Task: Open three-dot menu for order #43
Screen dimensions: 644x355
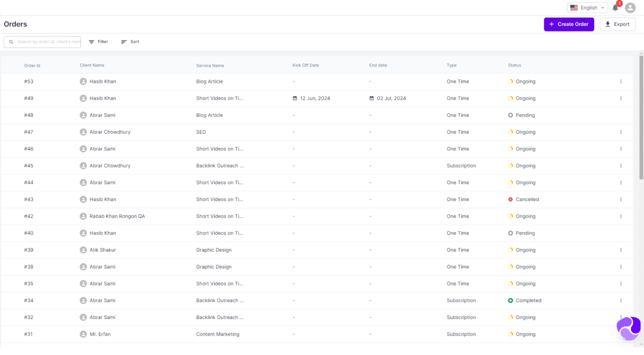Action: (x=621, y=199)
